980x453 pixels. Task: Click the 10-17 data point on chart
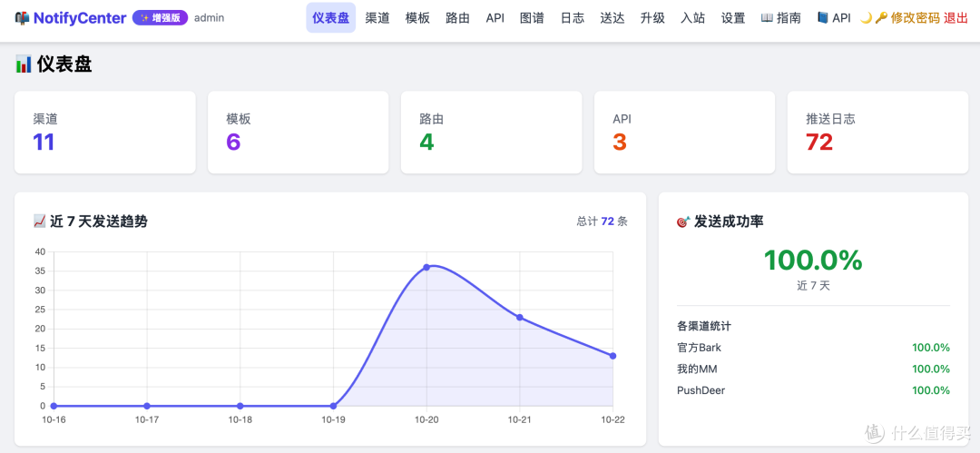click(147, 406)
